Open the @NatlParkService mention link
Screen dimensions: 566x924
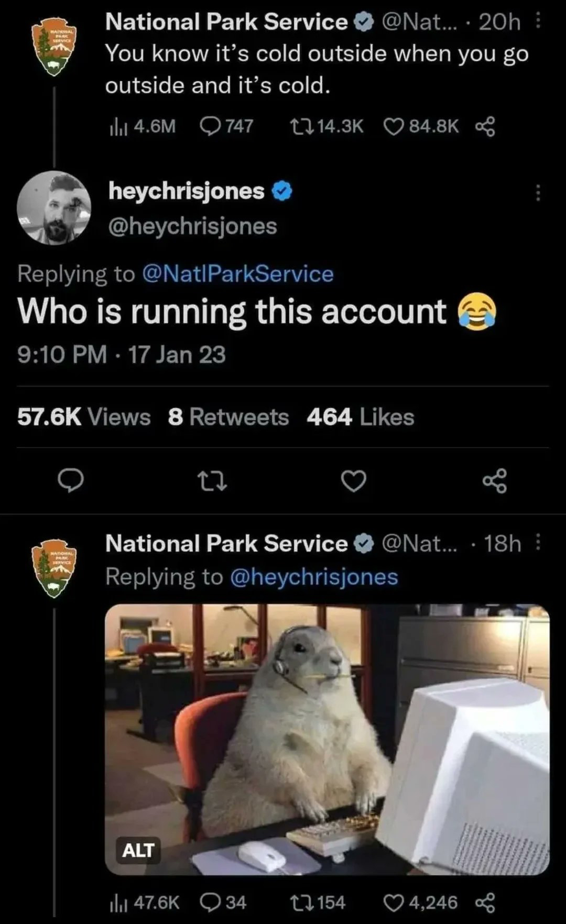coord(238,274)
